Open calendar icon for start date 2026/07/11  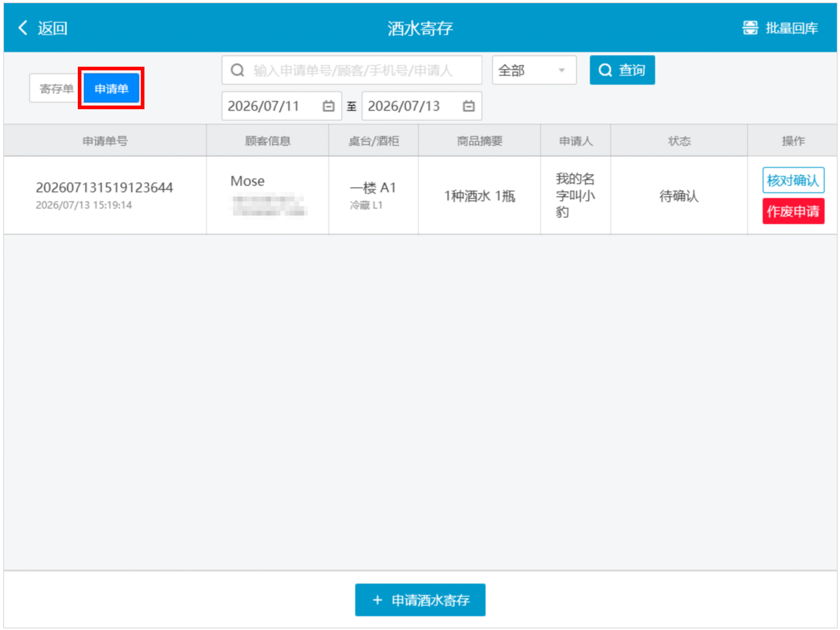(x=328, y=106)
